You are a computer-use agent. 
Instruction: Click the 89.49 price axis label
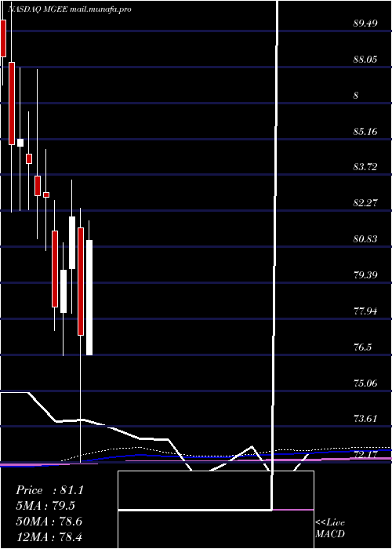(365, 24)
